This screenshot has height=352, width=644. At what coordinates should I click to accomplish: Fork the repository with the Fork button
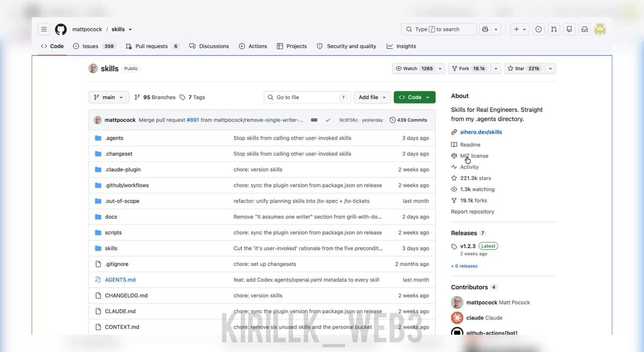(x=469, y=69)
